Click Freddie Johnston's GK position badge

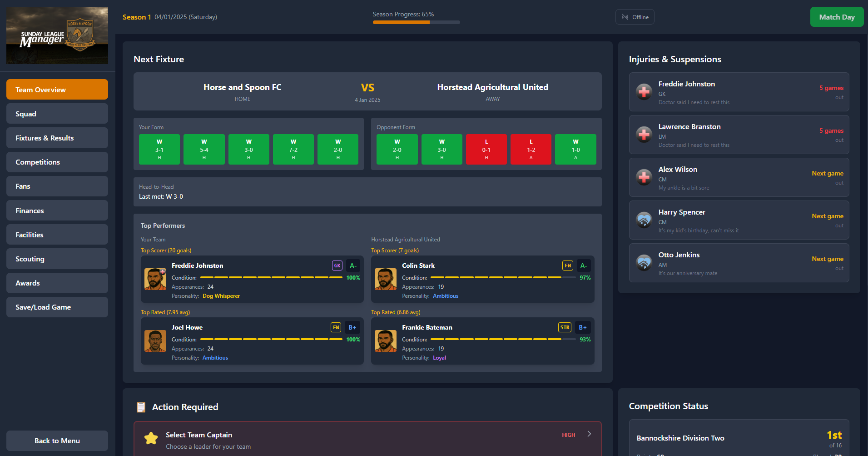click(337, 266)
